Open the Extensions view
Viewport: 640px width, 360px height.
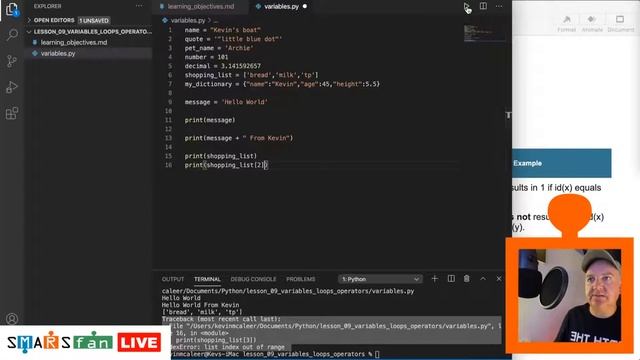pyautogui.click(x=12, y=113)
